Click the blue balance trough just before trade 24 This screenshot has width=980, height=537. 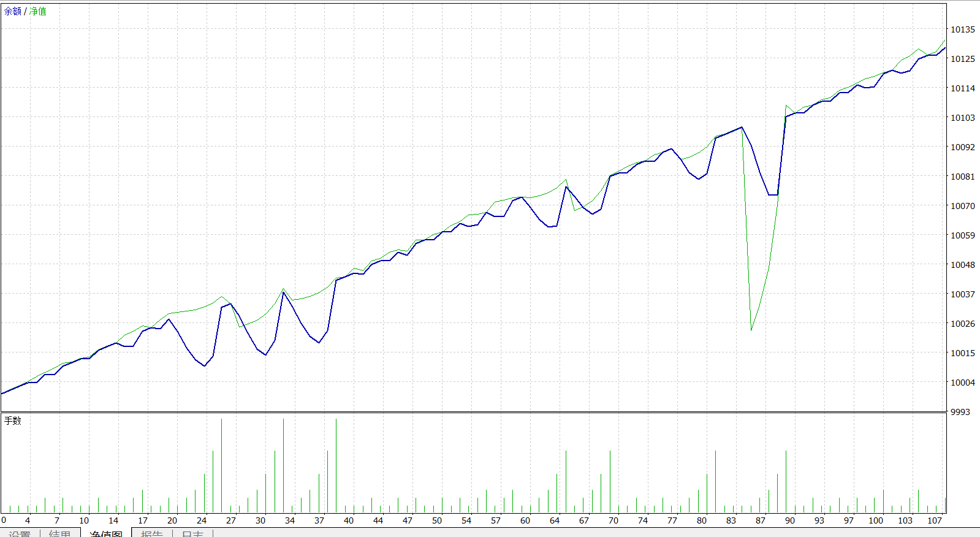click(204, 366)
